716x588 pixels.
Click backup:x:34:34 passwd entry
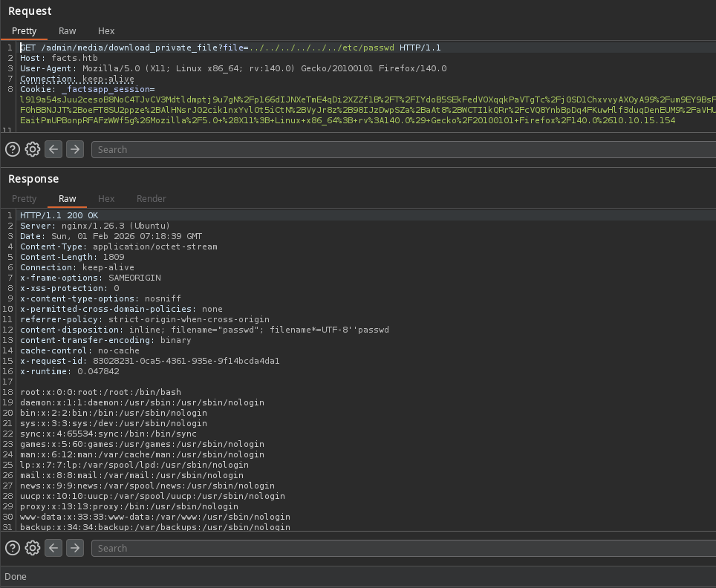pyautogui.click(x=155, y=527)
